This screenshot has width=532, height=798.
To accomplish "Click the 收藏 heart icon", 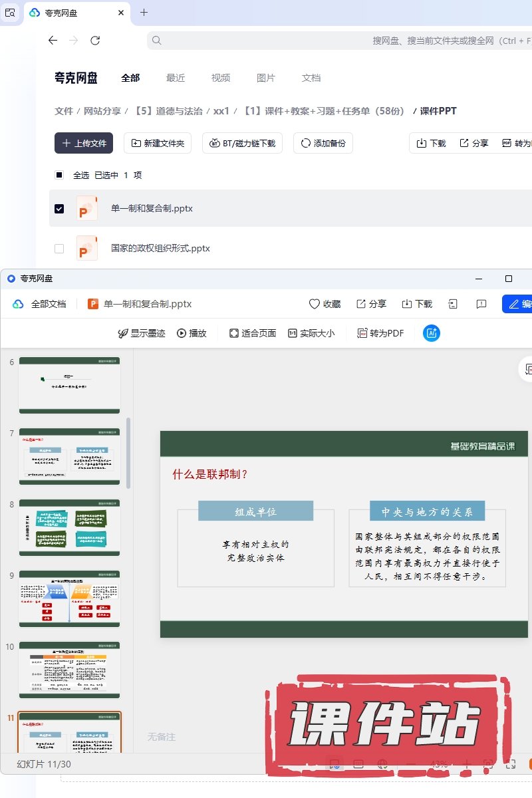I will [x=315, y=304].
